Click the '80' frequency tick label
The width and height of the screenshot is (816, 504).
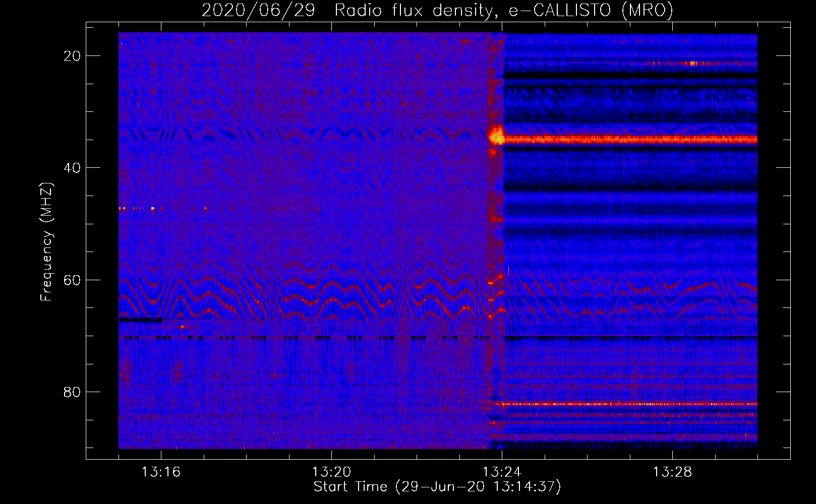coord(72,392)
